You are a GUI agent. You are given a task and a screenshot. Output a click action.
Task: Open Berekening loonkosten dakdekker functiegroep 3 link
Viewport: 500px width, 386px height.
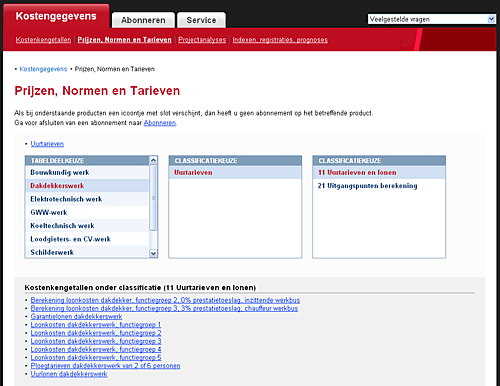point(164,308)
